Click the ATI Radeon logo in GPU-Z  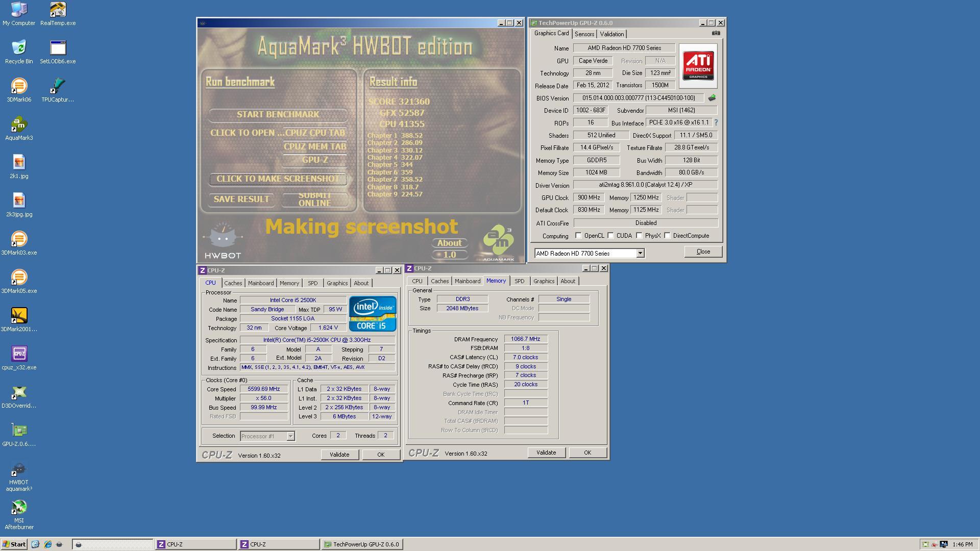698,65
